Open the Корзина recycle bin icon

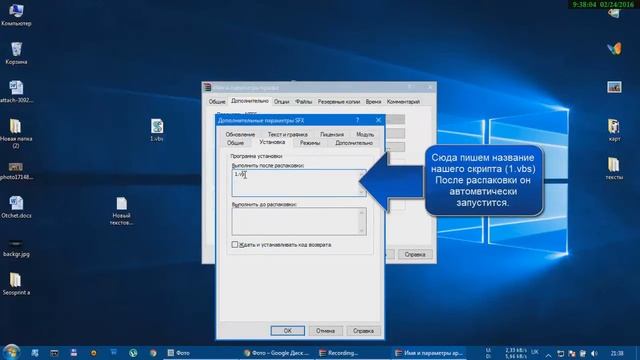[x=16, y=53]
